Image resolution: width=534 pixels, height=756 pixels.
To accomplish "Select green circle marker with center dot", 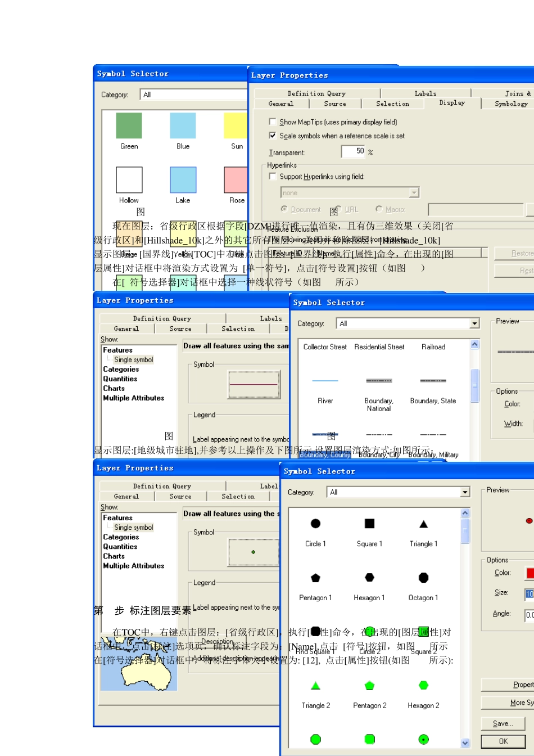I will point(424,739).
